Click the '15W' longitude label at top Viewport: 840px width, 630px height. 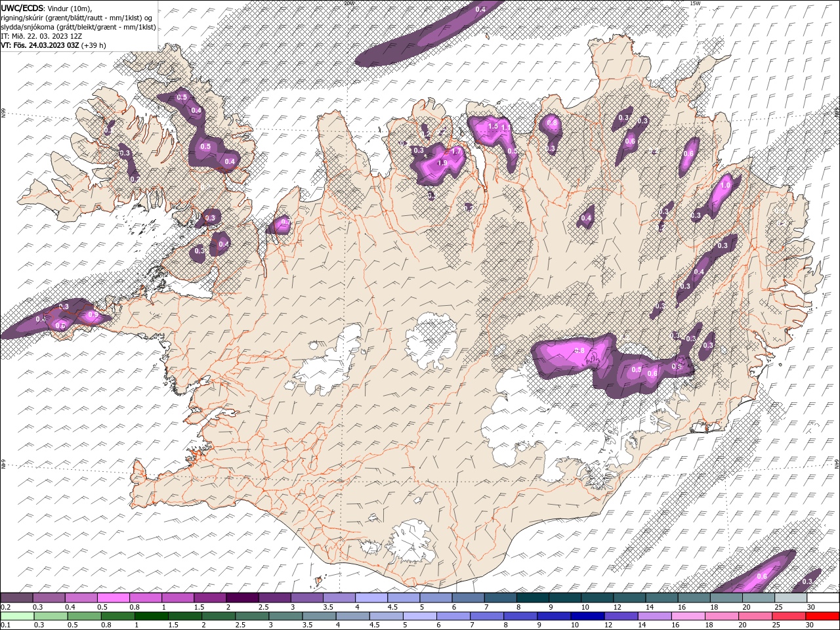(x=695, y=3)
